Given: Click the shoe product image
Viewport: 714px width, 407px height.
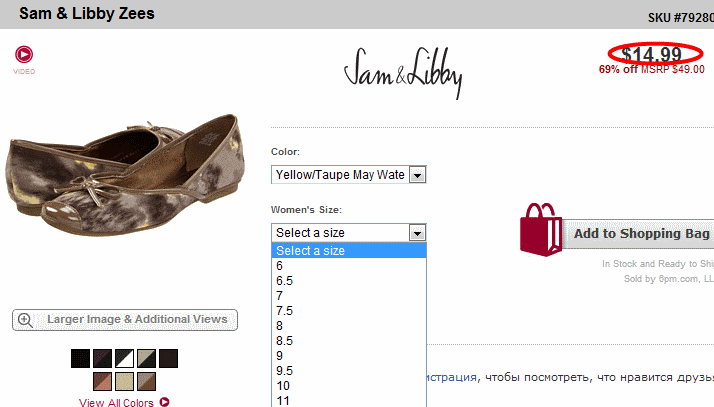Looking at the screenshot, I should click(125, 175).
